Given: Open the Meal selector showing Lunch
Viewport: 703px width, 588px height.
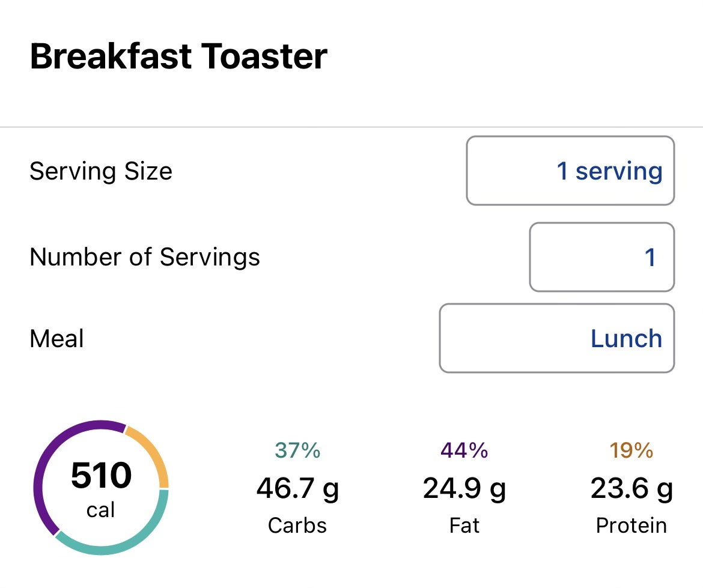Looking at the screenshot, I should [556, 338].
